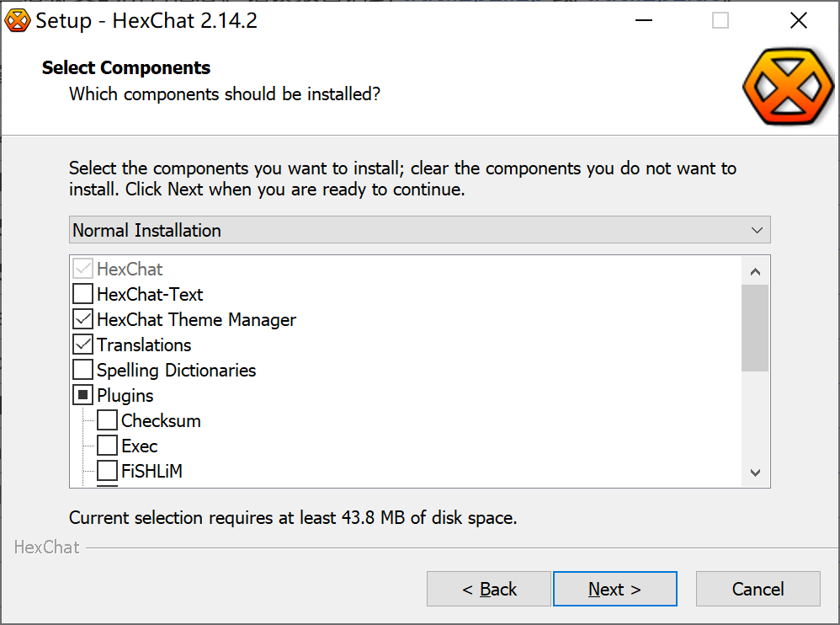Uncheck HexChat Theme Manager component

(83, 320)
